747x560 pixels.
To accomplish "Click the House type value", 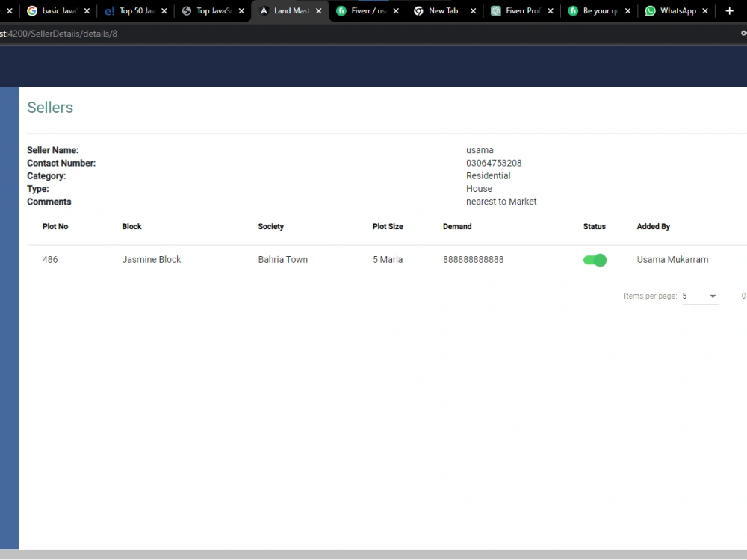I will [479, 189].
